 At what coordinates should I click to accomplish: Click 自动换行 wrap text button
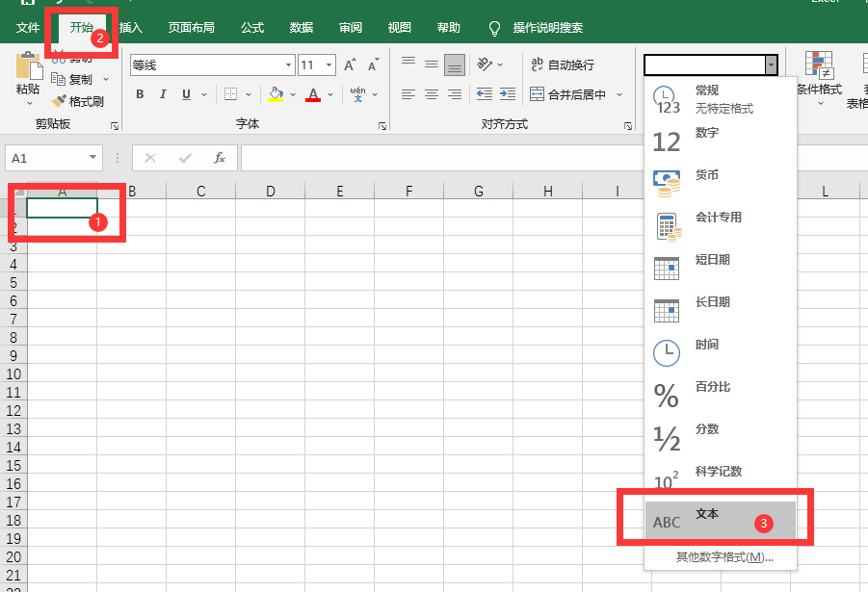[x=562, y=64]
